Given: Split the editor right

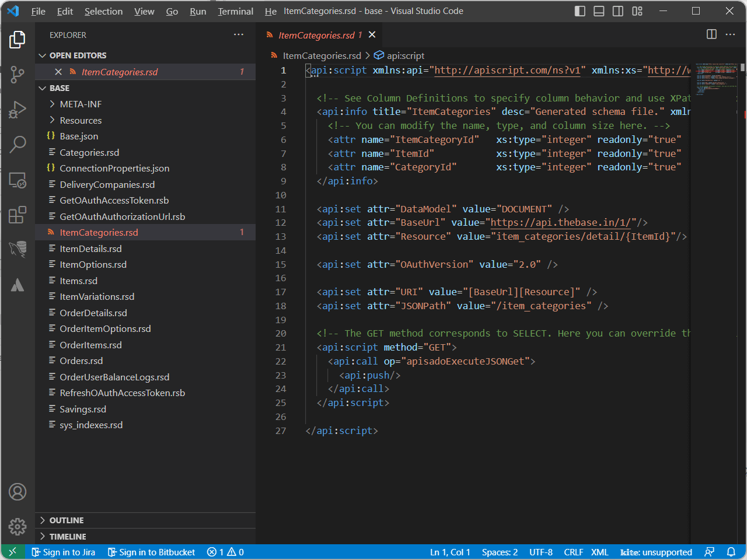Looking at the screenshot, I should 711,34.
